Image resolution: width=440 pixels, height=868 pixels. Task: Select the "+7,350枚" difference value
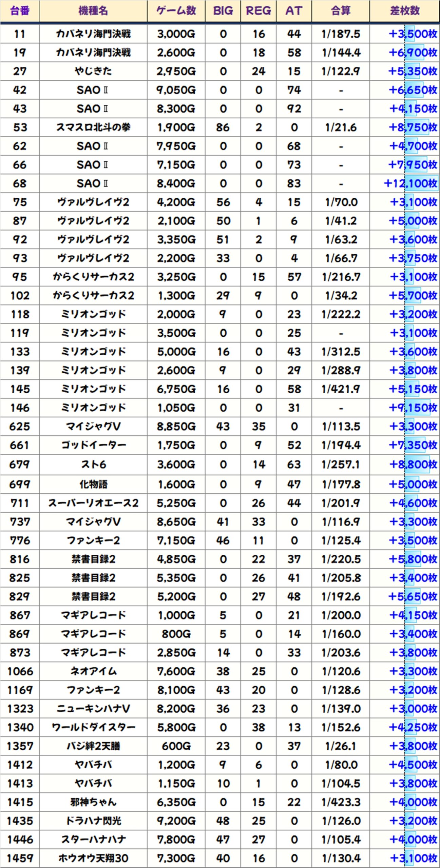413,445
